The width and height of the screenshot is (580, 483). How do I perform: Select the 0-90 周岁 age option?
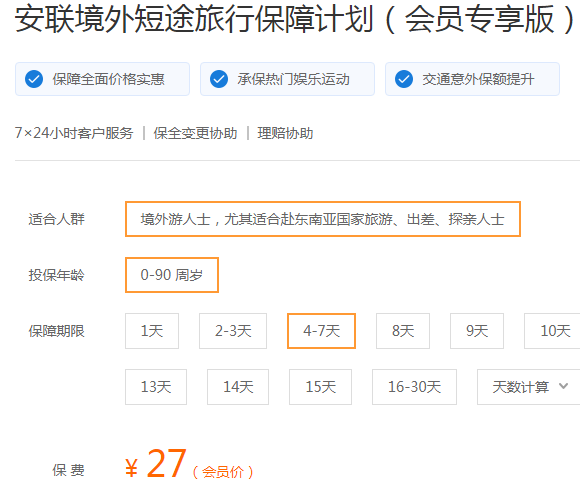[x=172, y=275]
